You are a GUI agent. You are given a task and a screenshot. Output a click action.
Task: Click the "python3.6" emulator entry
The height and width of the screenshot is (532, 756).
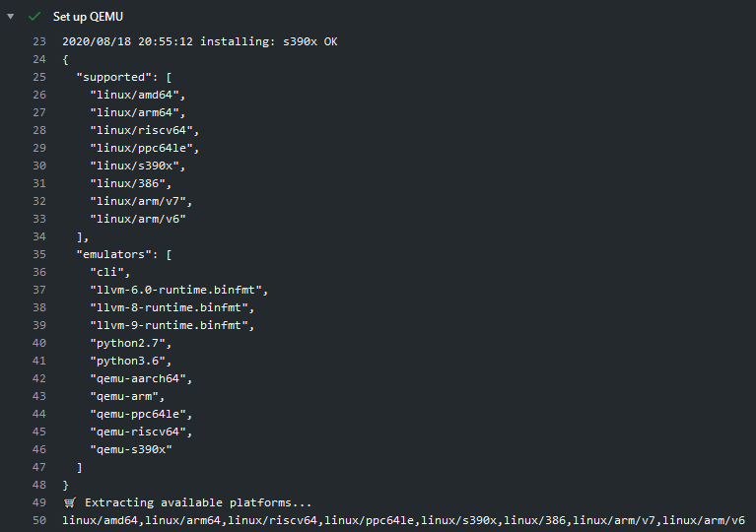click(x=130, y=361)
